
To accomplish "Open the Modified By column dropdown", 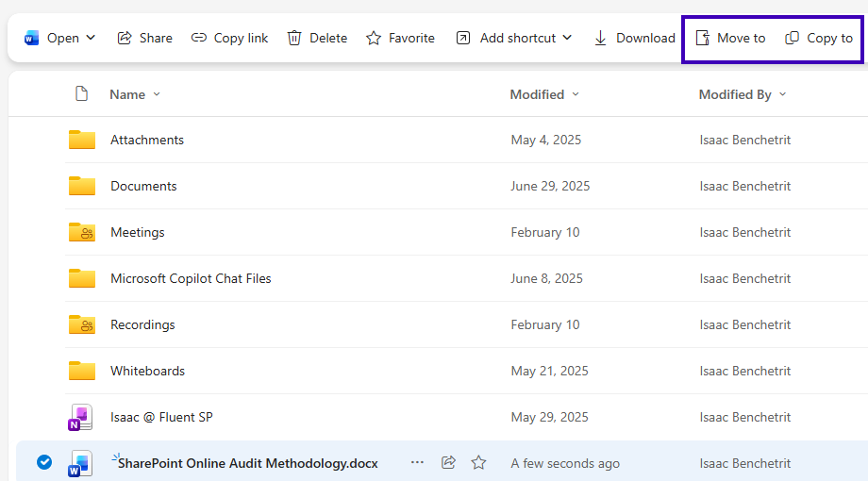I will 783,94.
